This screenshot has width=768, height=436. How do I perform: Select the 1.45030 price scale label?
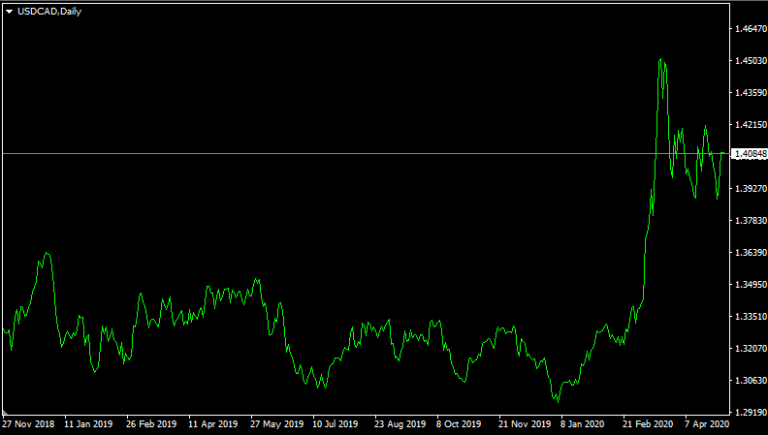pyautogui.click(x=748, y=61)
